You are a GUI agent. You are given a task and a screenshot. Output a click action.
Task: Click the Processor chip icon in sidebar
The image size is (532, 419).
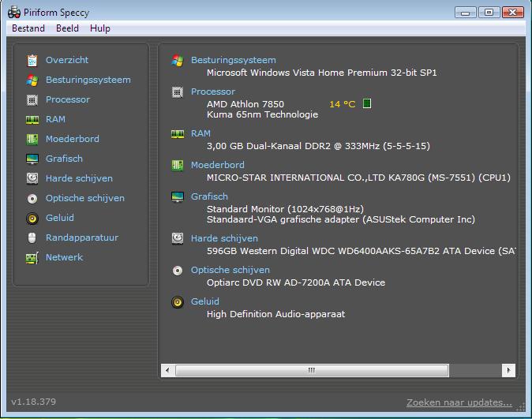[x=32, y=99]
